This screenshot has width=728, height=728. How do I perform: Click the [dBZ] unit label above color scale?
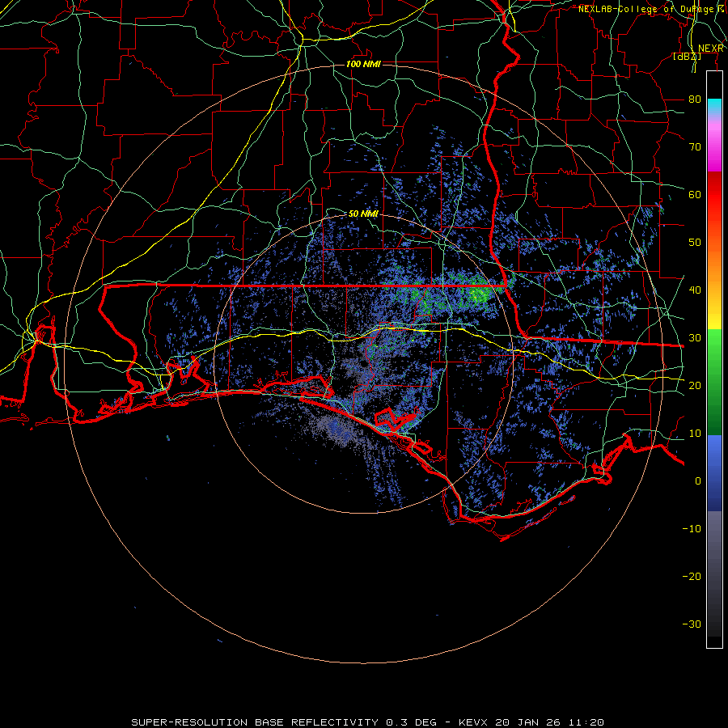[687, 57]
